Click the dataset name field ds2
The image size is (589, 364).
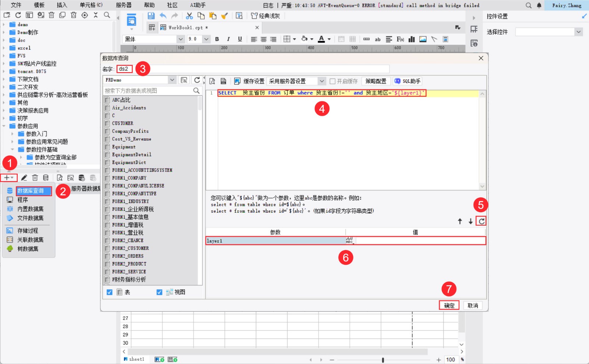click(253, 69)
